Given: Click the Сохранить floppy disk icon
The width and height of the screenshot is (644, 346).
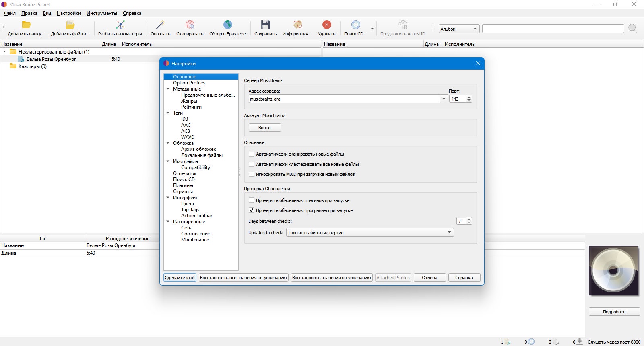Looking at the screenshot, I should point(265,25).
